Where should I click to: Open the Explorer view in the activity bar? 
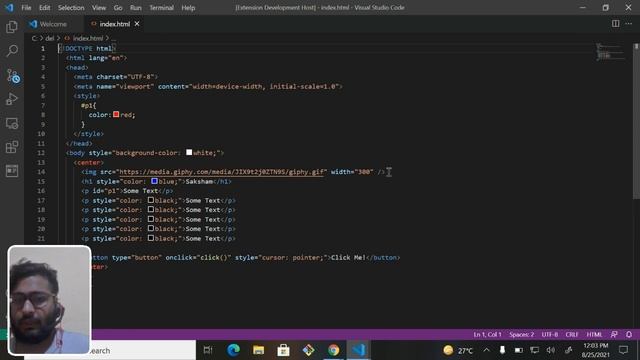[x=12, y=27]
